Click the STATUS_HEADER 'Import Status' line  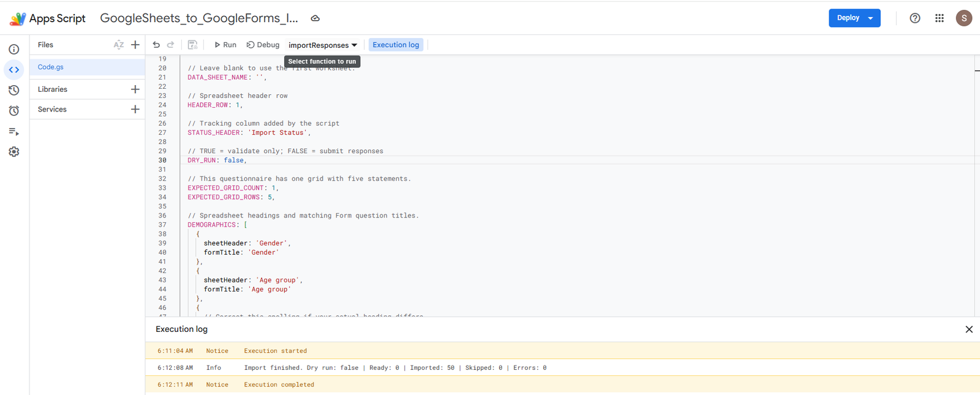[x=249, y=133]
